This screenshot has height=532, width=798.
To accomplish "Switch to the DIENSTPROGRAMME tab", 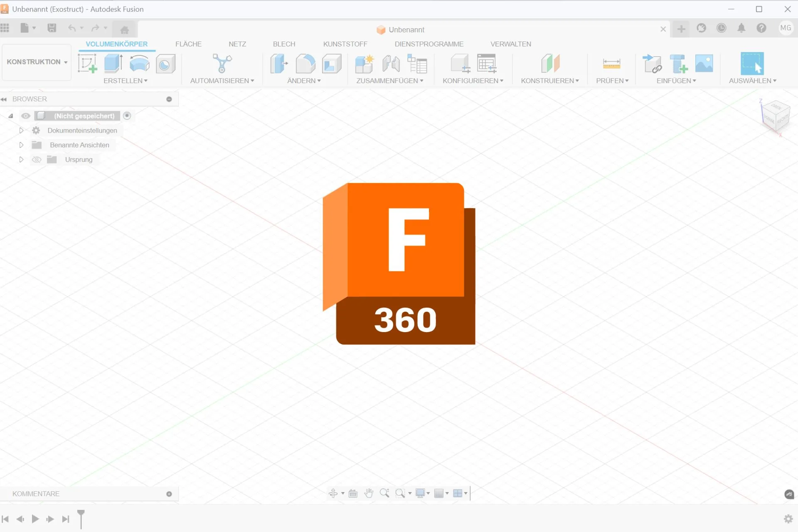I will pyautogui.click(x=429, y=44).
